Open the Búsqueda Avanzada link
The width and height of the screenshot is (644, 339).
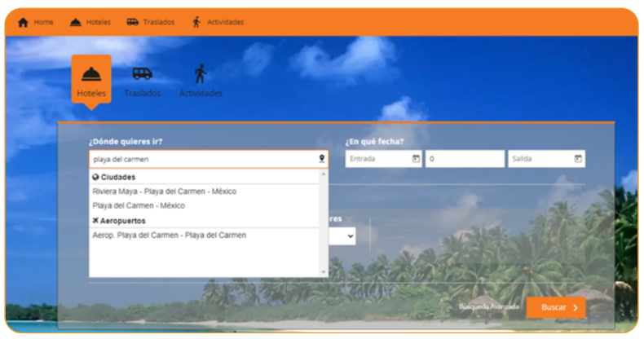pos(488,307)
